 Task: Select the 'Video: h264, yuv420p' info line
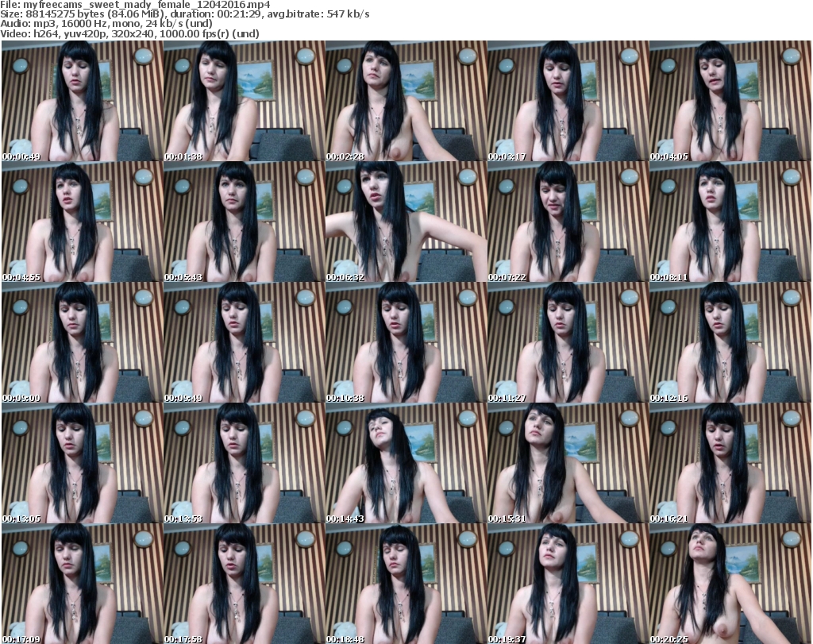click(x=129, y=33)
